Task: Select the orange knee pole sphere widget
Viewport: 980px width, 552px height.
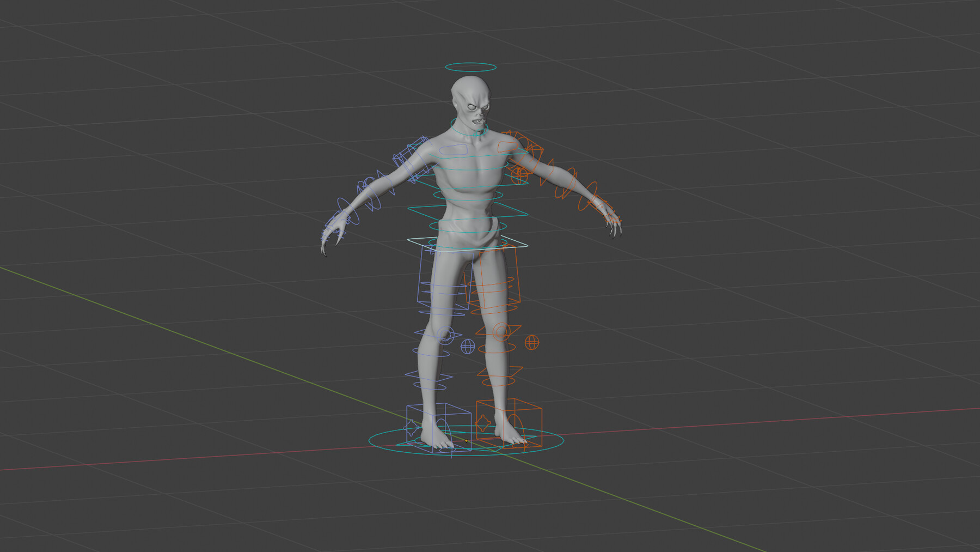Action: point(532,342)
